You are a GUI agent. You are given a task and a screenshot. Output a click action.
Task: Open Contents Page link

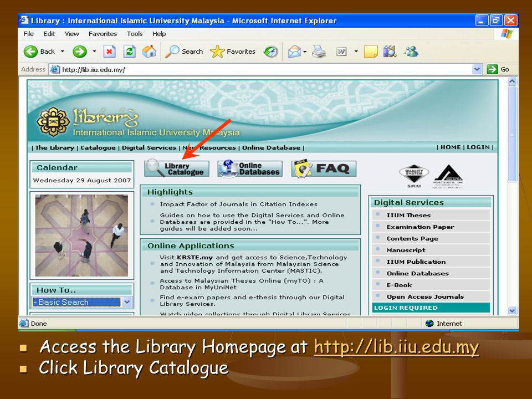(x=412, y=238)
